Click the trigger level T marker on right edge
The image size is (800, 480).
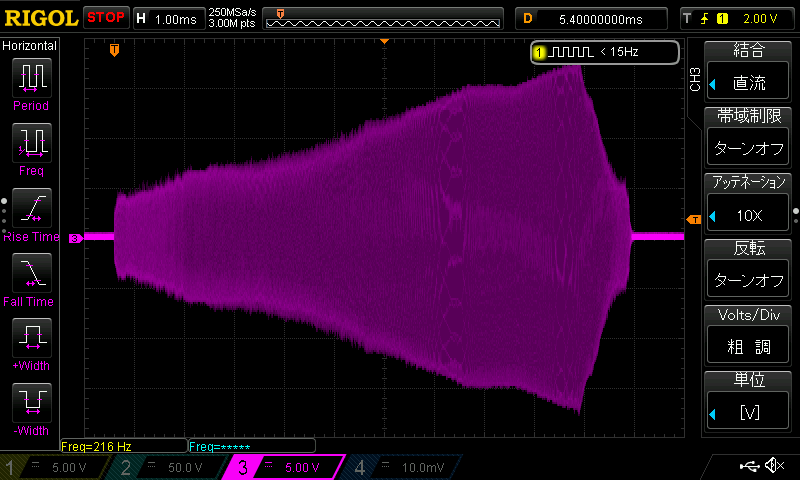click(694, 220)
